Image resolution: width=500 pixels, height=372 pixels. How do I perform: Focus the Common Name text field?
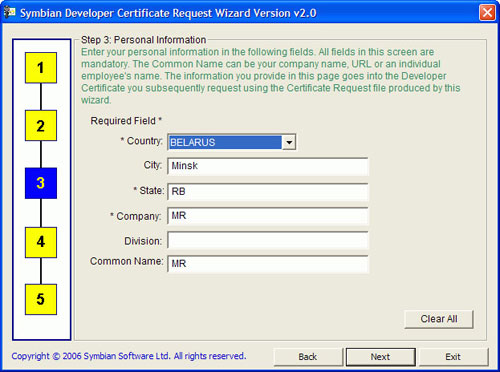(268, 264)
